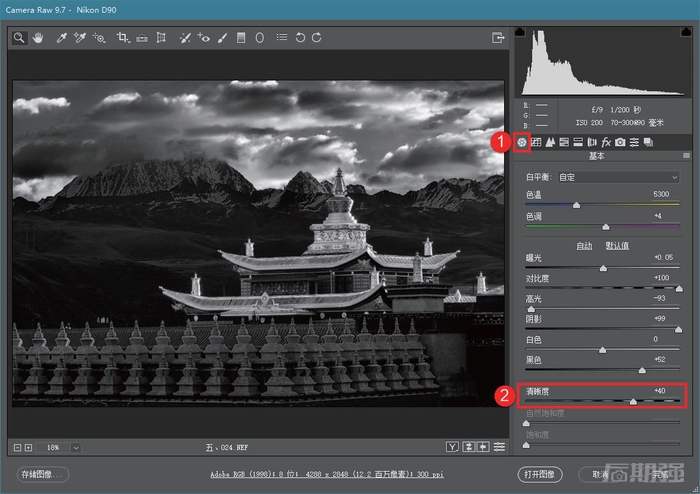
Task: Rotate the image counterclockwise
Action: coord(300,38)
